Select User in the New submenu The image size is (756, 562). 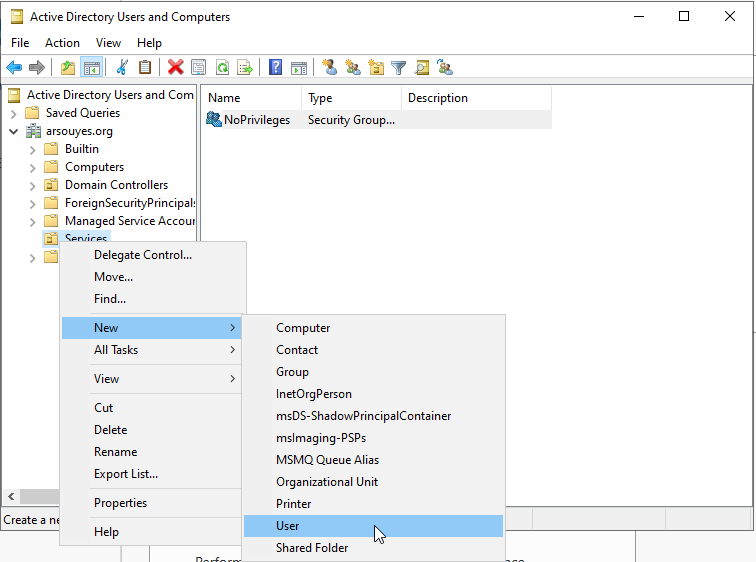click(x=373, y=526)
